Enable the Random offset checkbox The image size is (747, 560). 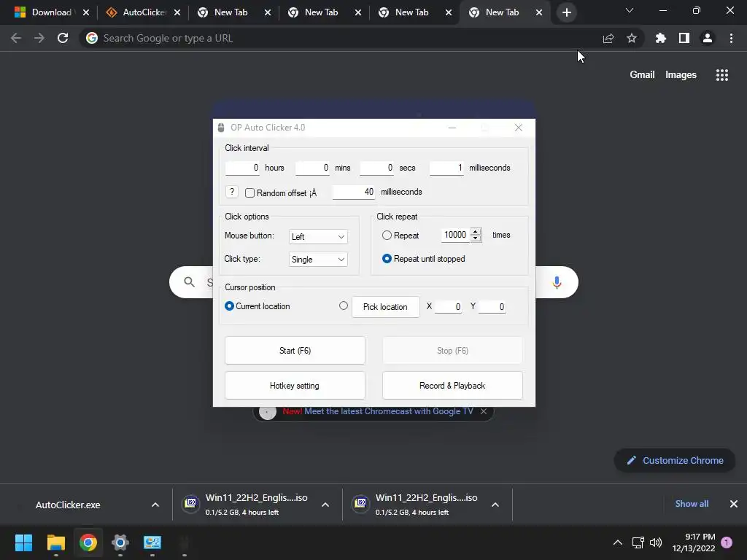(x=249, y=192)
